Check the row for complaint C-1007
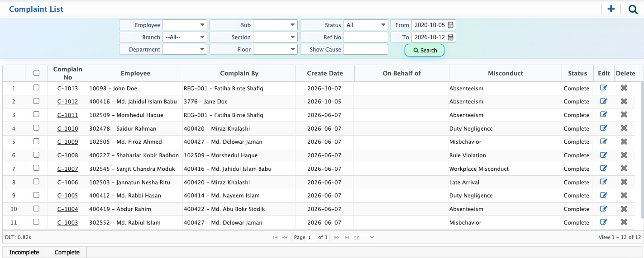Screen dimensions: 644x258 click(x=37, y=168)
